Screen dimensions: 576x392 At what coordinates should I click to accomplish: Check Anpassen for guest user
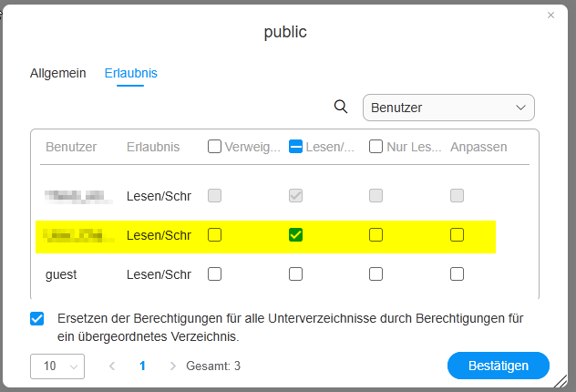[x=457, y=274]
